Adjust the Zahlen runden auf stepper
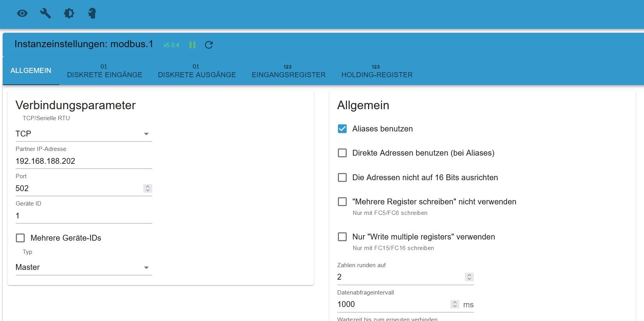 pyautogui.click(x=469, y=277)
